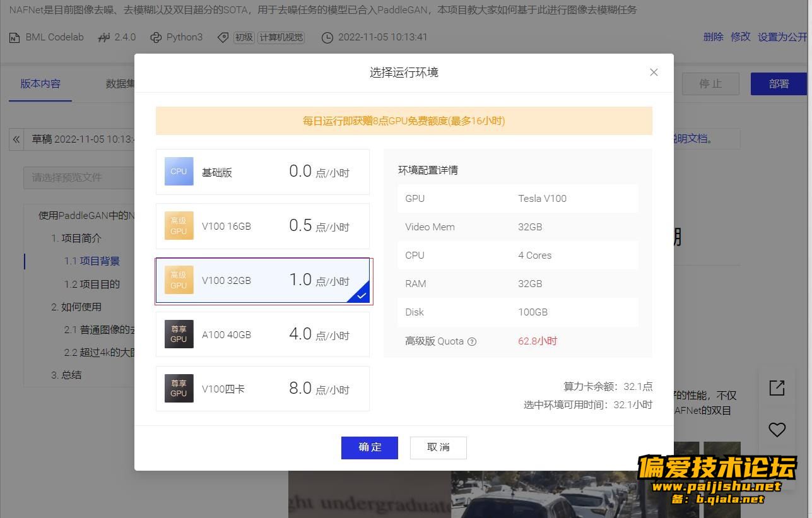Select the A100 40GB environment

tap(262, 334)
